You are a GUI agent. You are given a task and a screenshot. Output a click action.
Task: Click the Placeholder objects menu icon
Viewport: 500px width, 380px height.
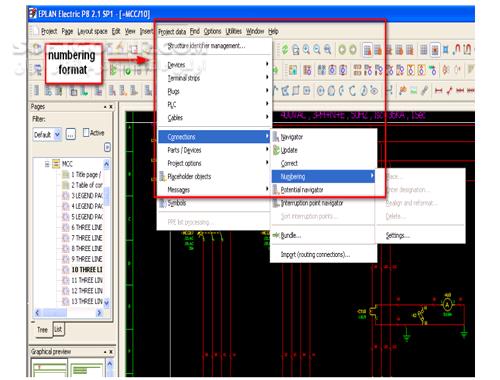tap(162, 176)
